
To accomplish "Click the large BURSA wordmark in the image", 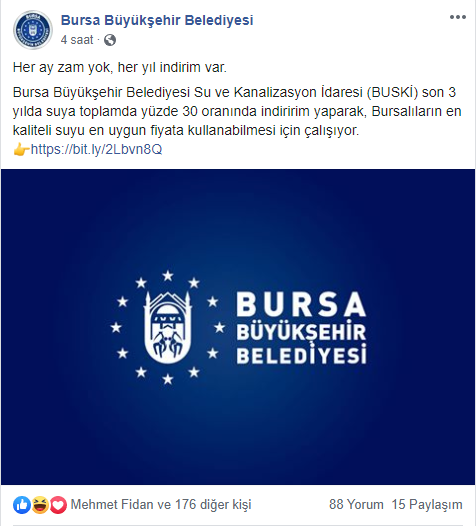I will click(x=301, y=304).
